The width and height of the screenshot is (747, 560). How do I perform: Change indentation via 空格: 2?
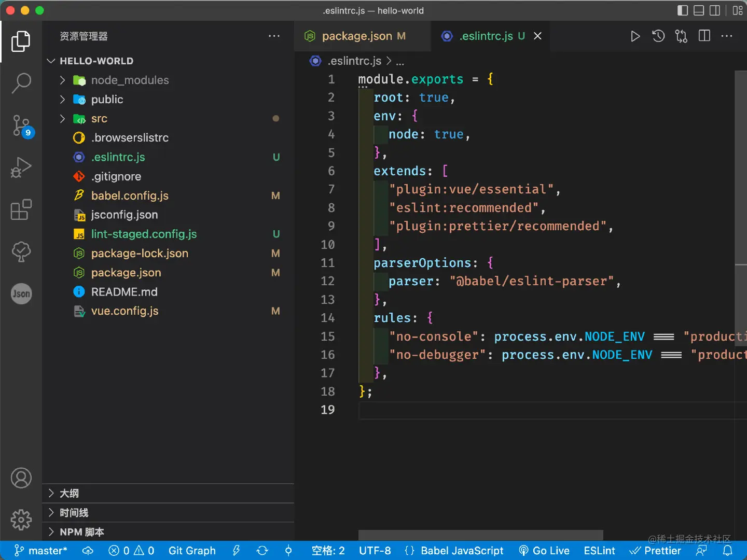pos(328,551)
